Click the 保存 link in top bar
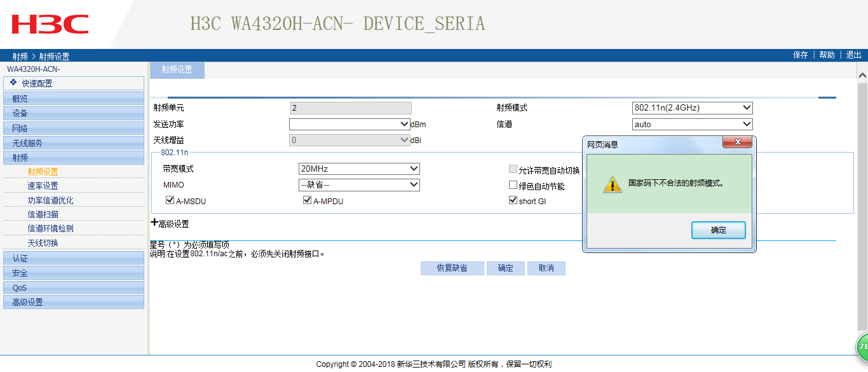 click(801, 55)
